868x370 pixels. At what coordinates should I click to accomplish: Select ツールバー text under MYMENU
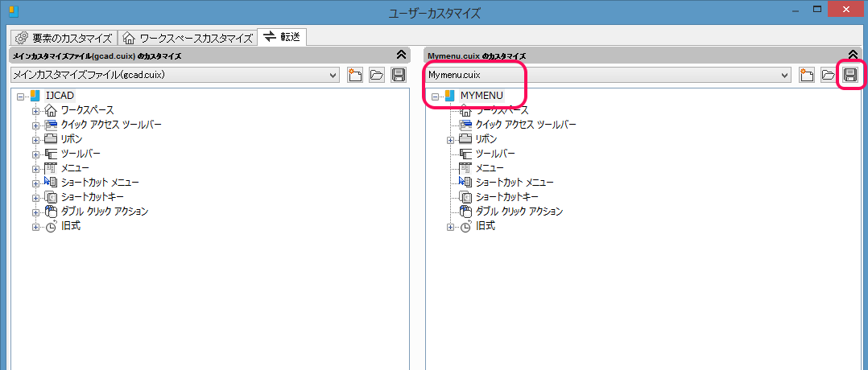(494, 154)
